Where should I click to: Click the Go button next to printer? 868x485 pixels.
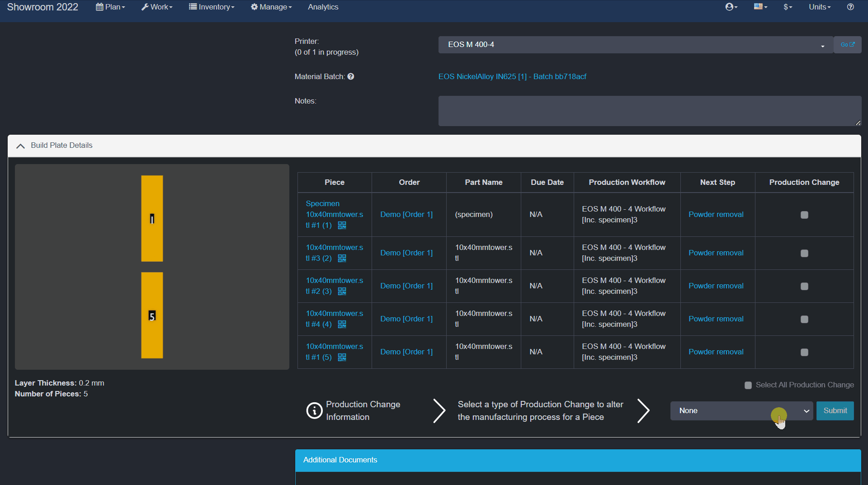click(847, 45)
